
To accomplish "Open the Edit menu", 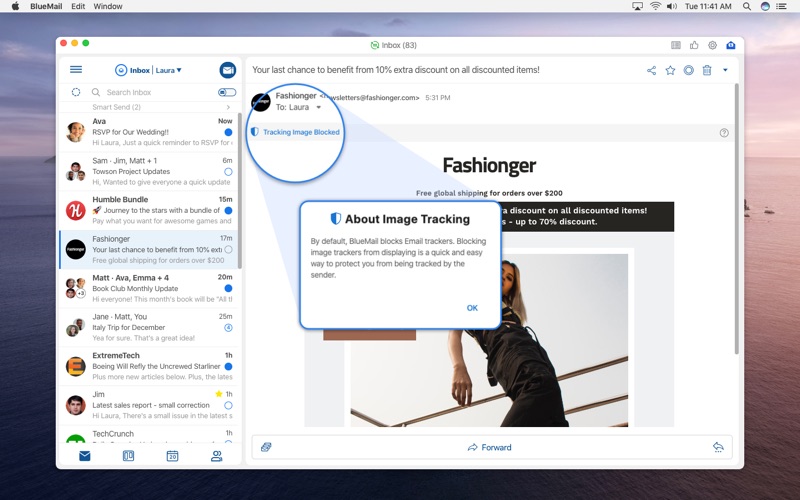I will coord(78,6).
